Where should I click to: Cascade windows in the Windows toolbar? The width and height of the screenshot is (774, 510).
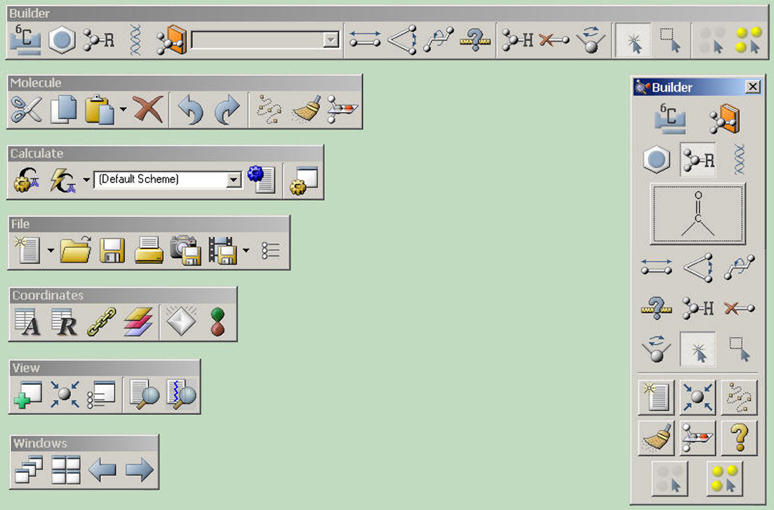[x=29, y=469]
